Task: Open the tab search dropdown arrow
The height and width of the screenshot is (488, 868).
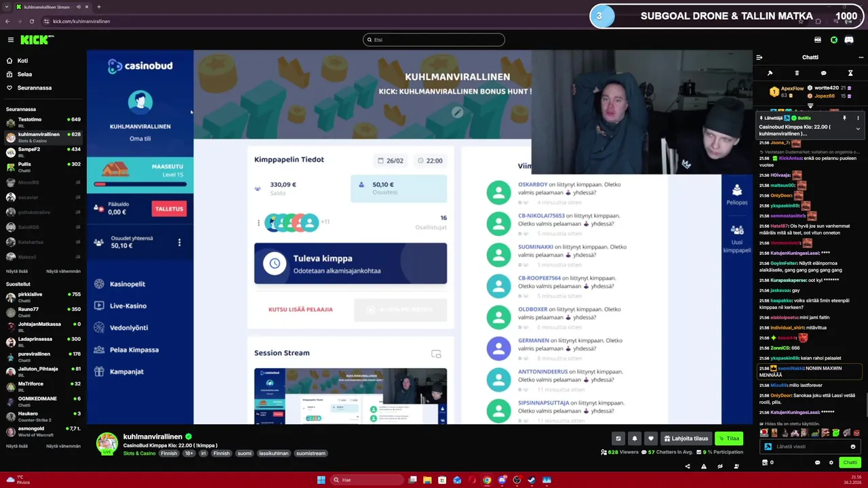Action: tap(7, 7)
